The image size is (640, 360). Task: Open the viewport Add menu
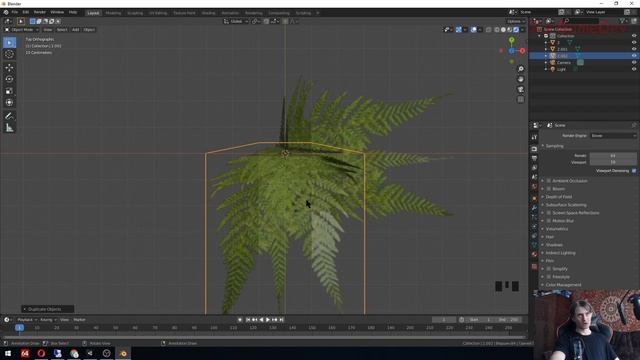pyautogui.click(x=76, y=30)
